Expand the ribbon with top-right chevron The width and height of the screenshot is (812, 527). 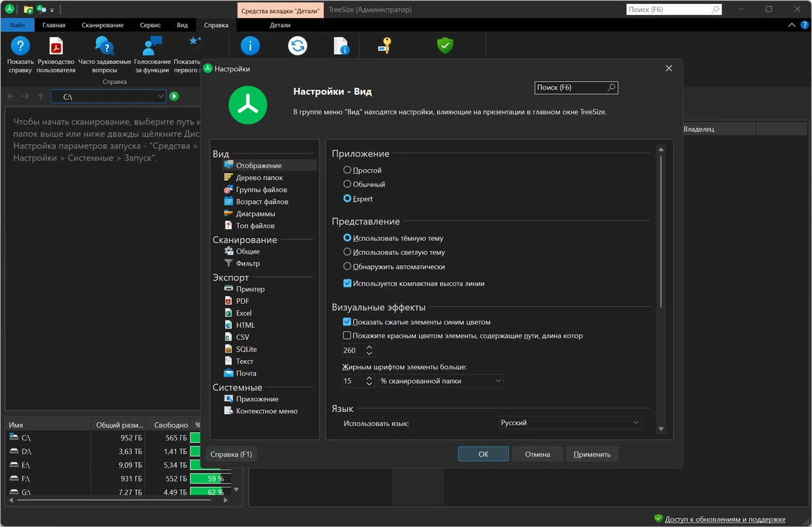(x=793, y=25)
